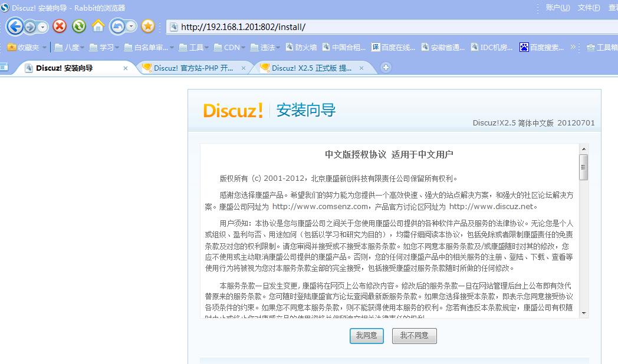Switch to the Discuz! 安装向导 tab
Screen dimensions: 618x364
(75, 68)
